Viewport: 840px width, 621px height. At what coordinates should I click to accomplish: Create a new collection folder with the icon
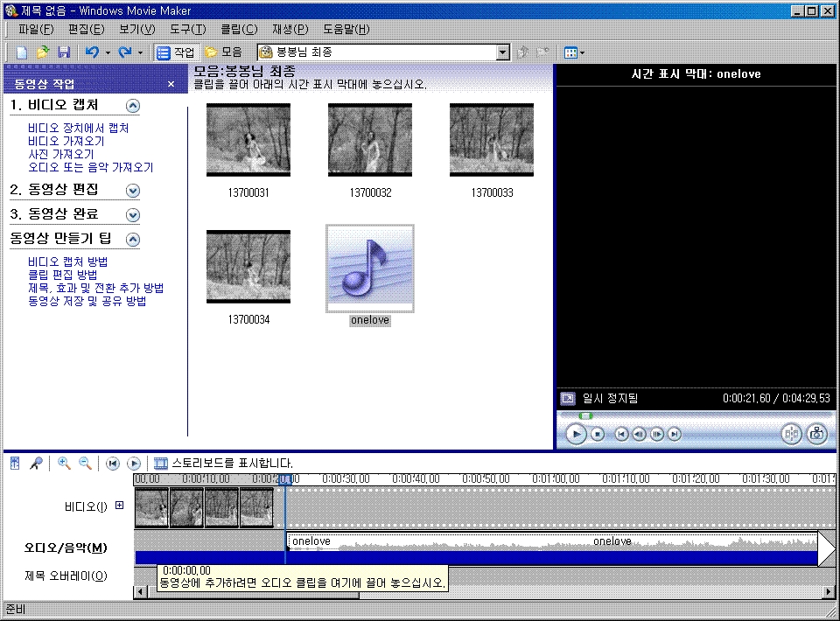pos(542,52)
